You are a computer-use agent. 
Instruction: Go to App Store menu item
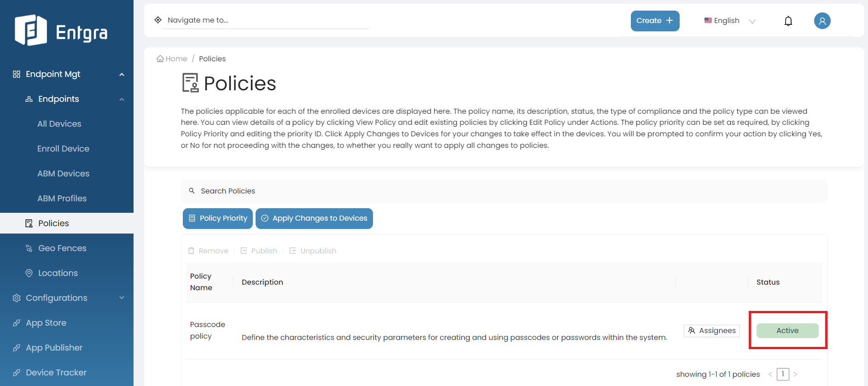(46, 323)
